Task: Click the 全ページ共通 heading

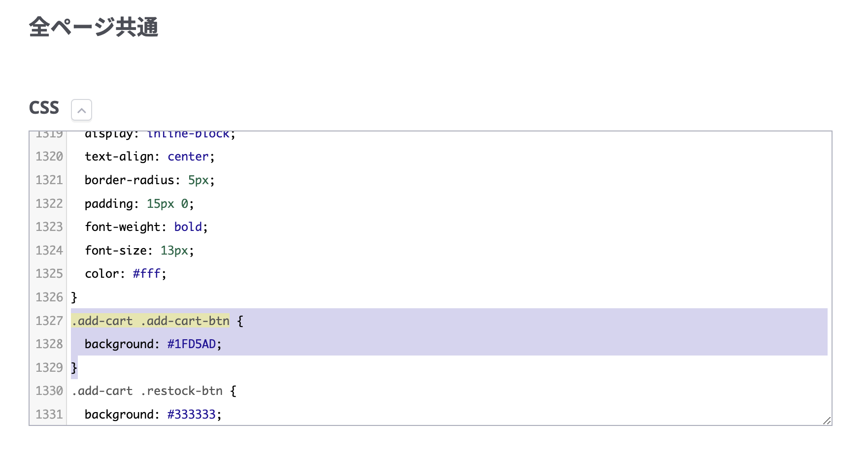Action: tap(94, 27)
